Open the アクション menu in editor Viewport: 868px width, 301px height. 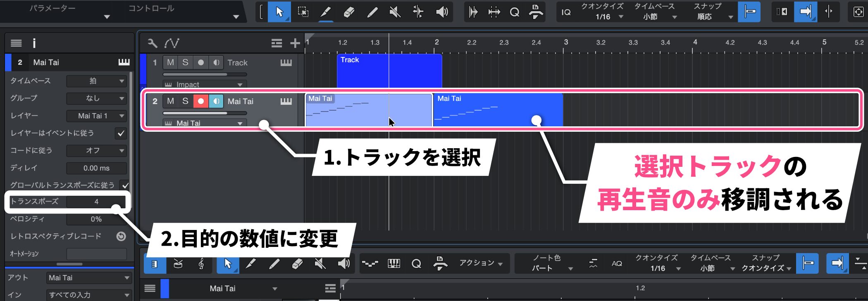(481, 263)
